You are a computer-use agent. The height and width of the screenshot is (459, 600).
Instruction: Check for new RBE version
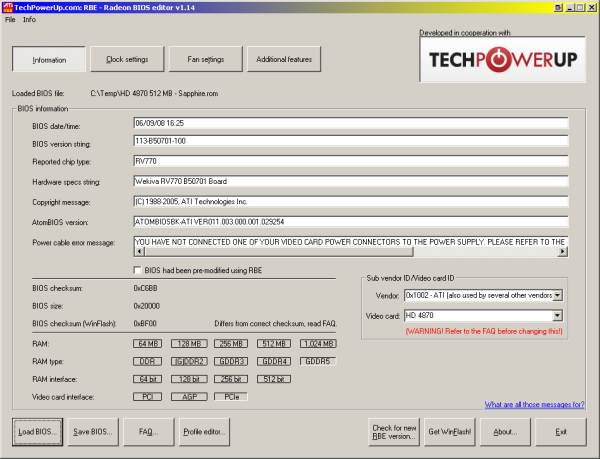click(x=394, y=432)
